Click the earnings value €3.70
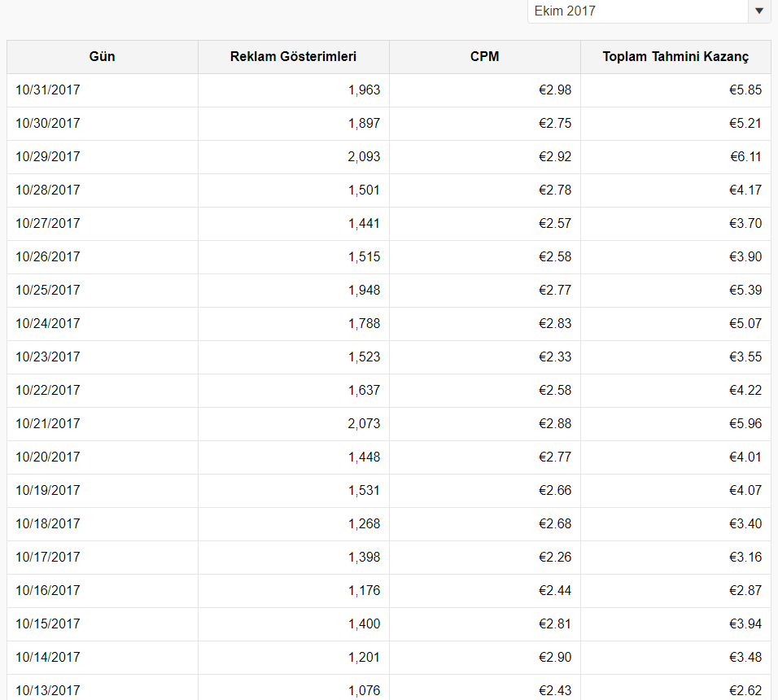The width and height of the screenshot is (778, 700). pos(745,223)
